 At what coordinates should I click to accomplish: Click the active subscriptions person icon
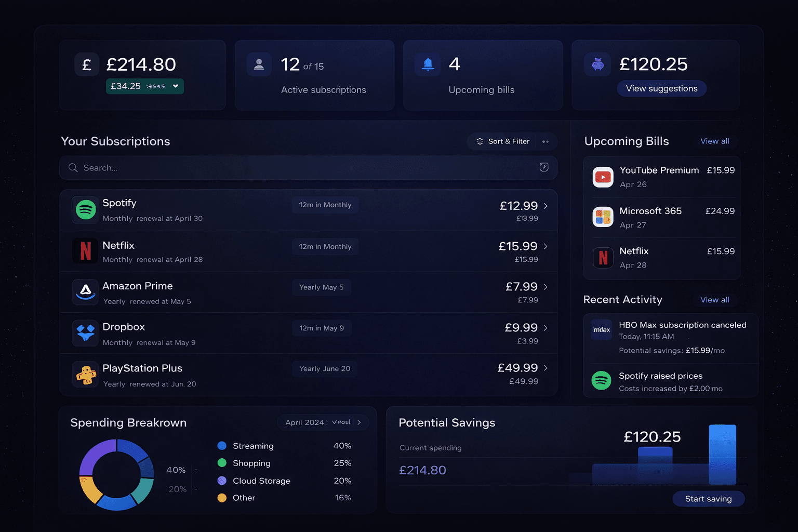point(259,65)
